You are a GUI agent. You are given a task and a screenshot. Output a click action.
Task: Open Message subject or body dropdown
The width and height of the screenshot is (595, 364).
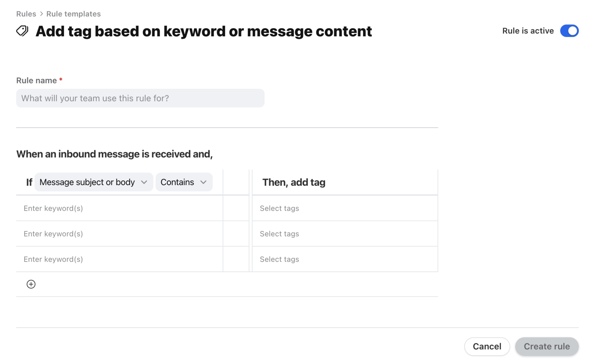coord(93,182)
